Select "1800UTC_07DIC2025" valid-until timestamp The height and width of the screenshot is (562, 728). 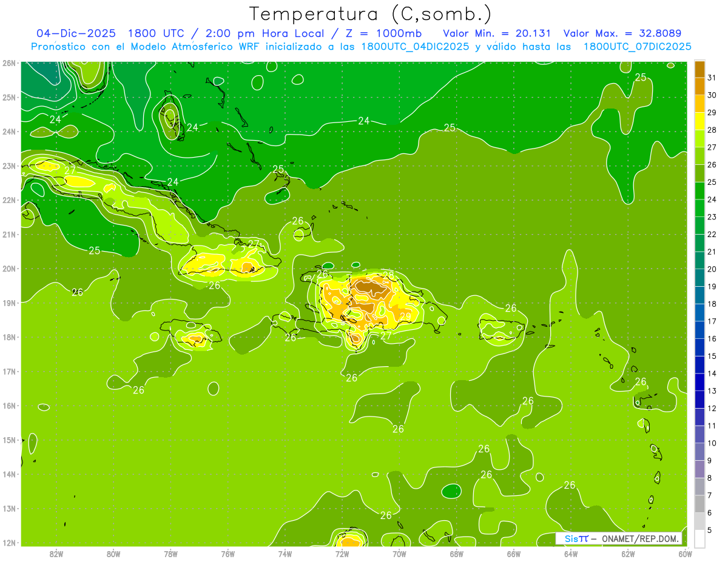click(x=637, y=47)
